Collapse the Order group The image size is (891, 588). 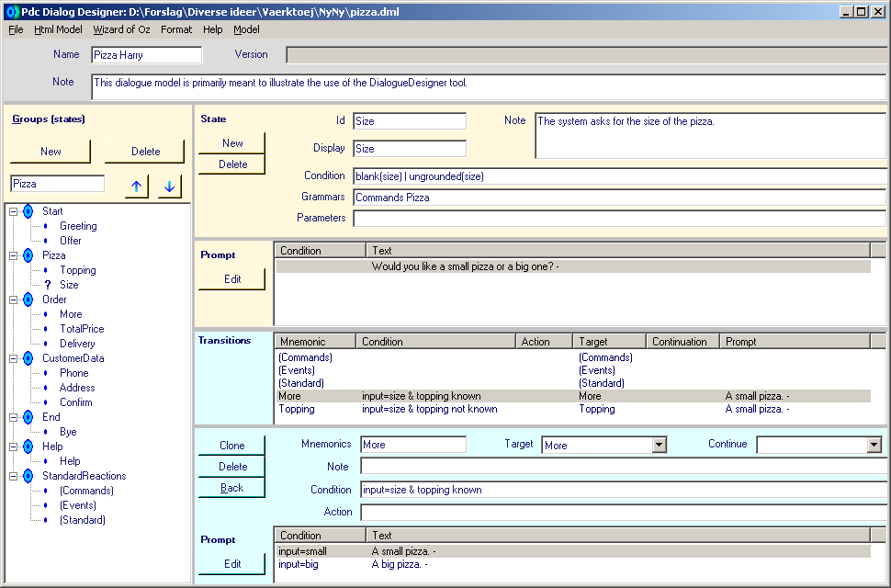tap(13, 300)
